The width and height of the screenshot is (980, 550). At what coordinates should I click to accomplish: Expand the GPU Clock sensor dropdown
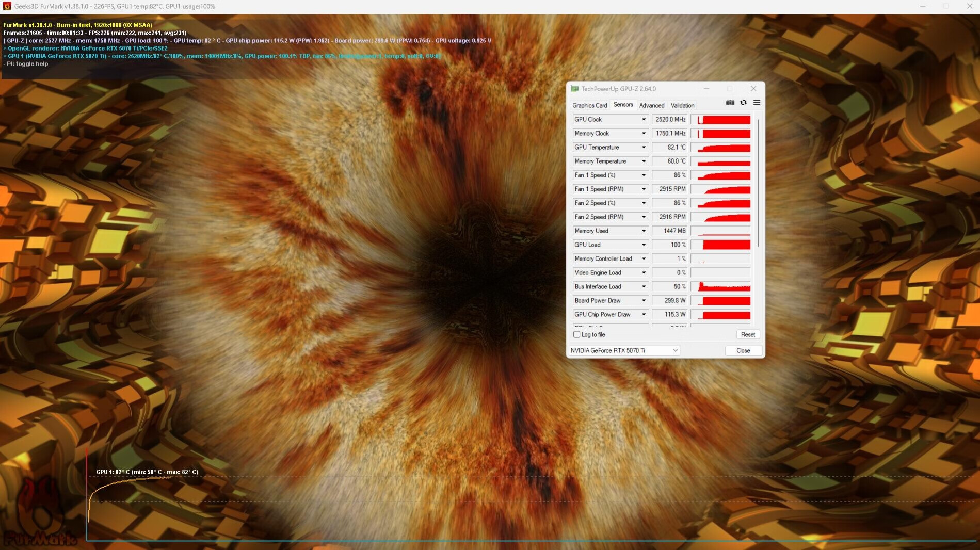click(644, 119)
